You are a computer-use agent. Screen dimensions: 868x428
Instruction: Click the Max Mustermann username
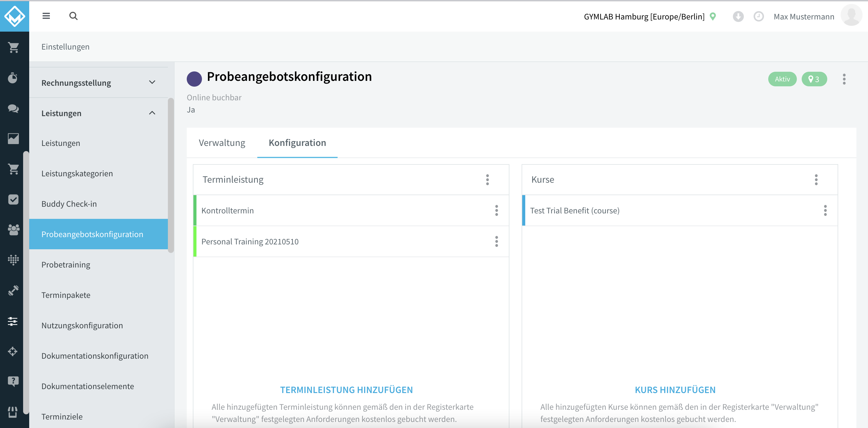[804, 16]
